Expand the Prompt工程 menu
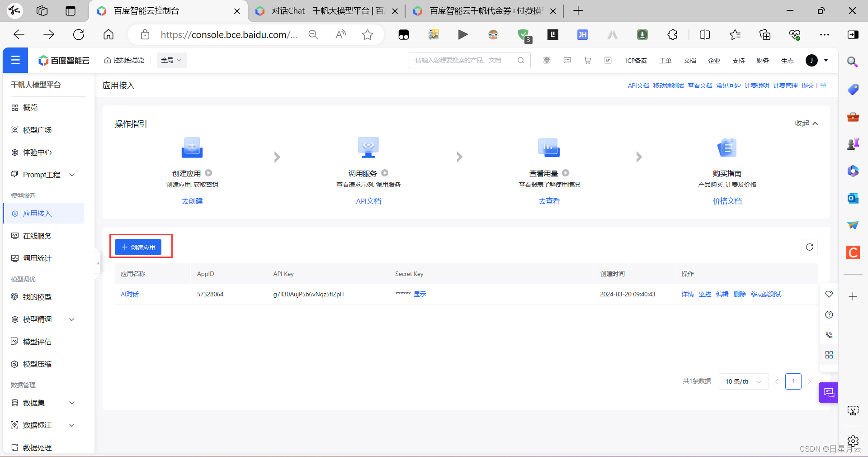Image resolution: width=868 pixels, height=457 pixels. pyautogui.click(x=72, y=175)
